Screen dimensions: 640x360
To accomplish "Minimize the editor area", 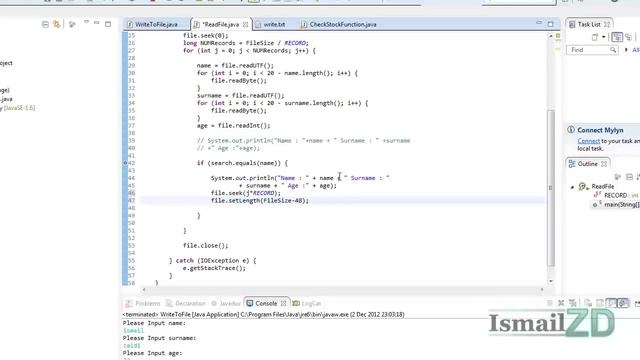I will coord(539,23).
